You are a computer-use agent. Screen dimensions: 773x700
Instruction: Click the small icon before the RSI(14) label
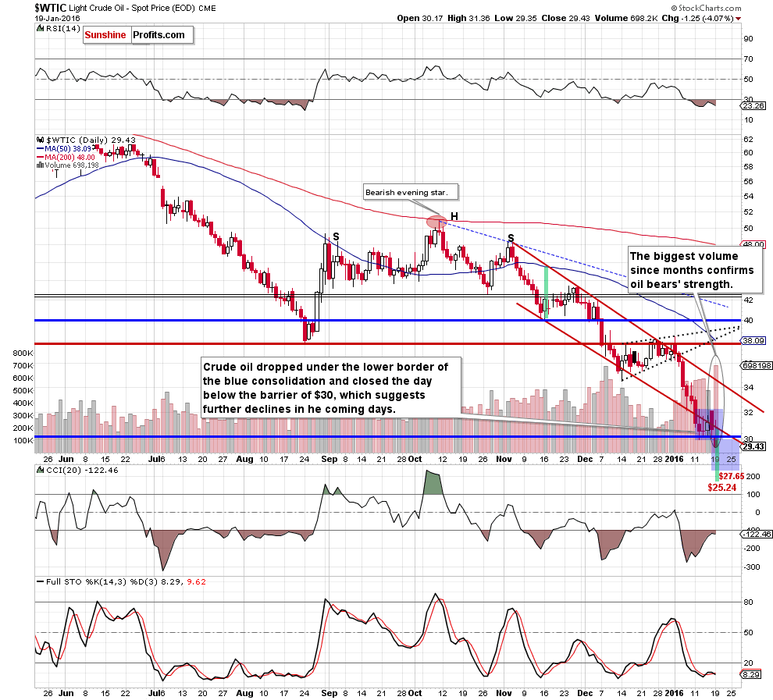tap(41, 29)
